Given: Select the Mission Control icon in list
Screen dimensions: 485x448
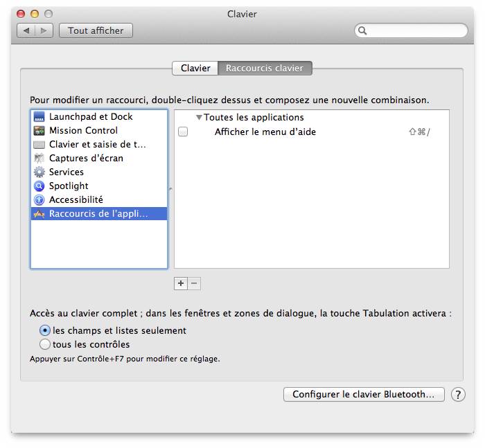Looking at the screenshot, I should (39, 131).
